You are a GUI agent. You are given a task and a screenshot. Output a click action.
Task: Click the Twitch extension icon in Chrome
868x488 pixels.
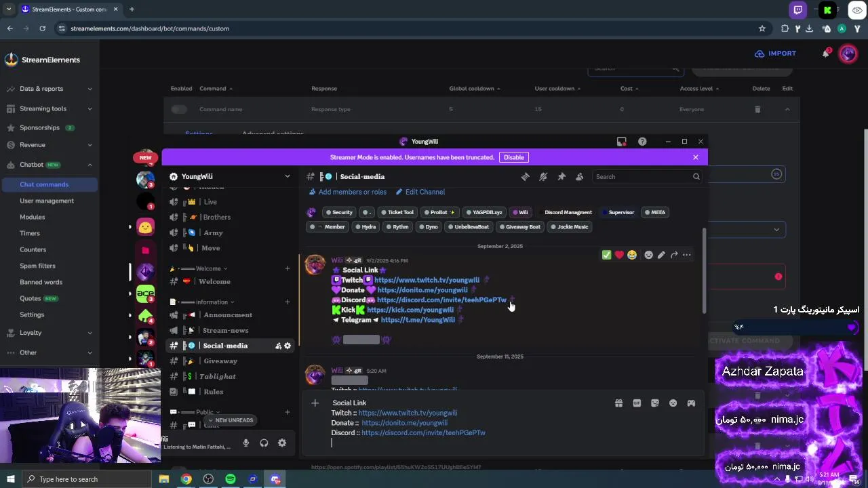(798, 9)
